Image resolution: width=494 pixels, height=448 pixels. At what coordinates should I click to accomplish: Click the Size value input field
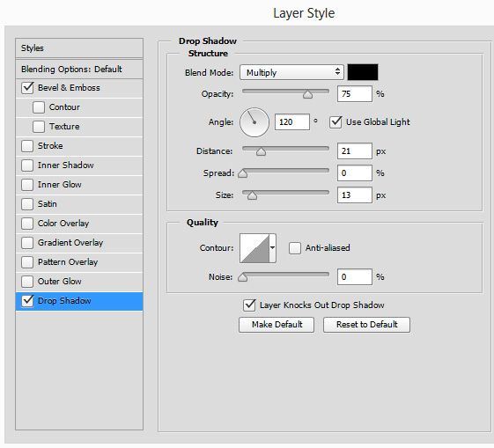(x=355, y=195)
